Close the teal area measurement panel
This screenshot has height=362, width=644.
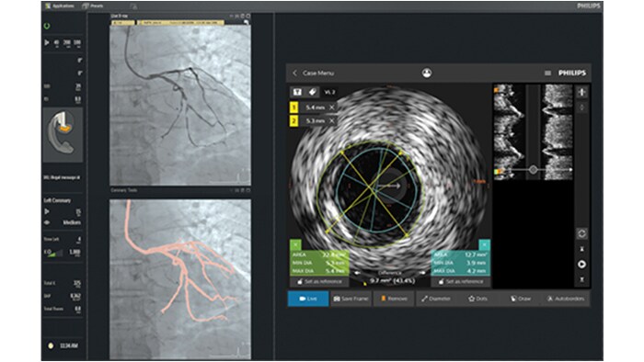485,244
